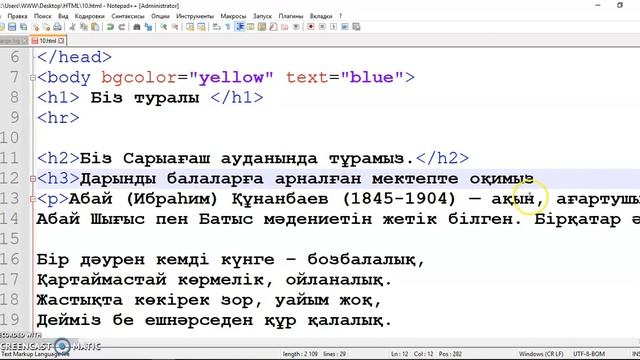This screenshot has height=360, width=640.
Task: Open the Инструменты menu
Action: tap(195, 16)
